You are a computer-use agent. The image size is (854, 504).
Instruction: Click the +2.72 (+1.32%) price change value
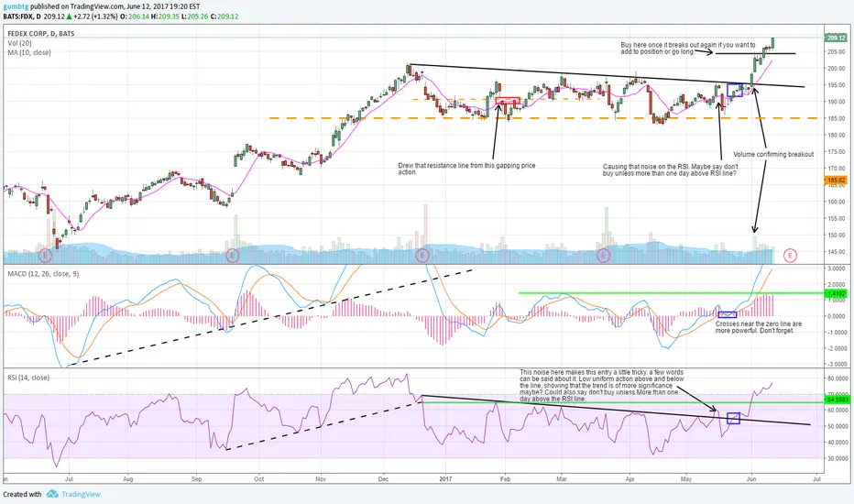pos(94,16)
